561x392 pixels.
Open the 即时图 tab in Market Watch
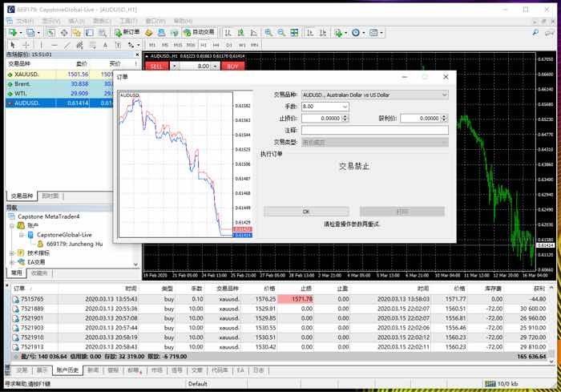[50, 196]
